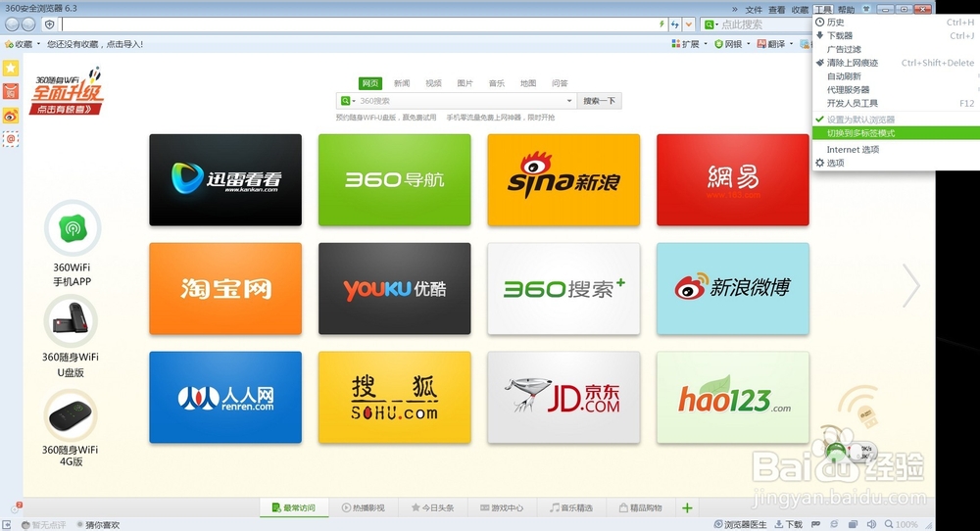Click the right arrow to next tile page
This screenshot has height=531, width=980.
pos(911,285)
